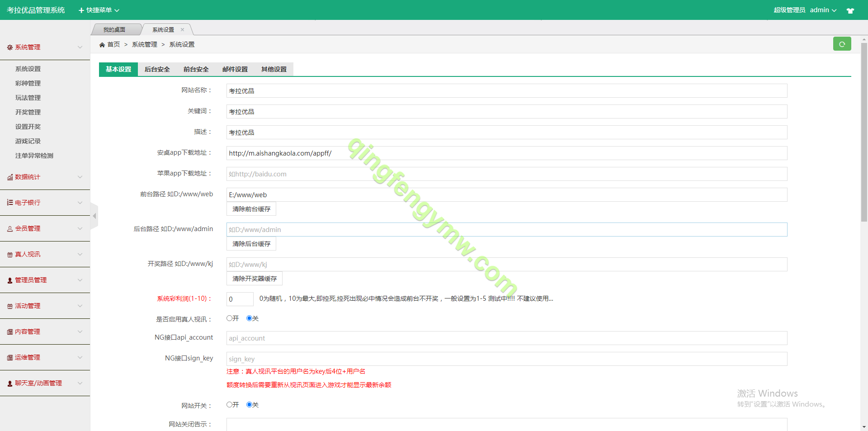Click the 系统管理 gear icon in sidebar
Screen dimensions: 868x431
pyautogui.click(x=10, y=47)
